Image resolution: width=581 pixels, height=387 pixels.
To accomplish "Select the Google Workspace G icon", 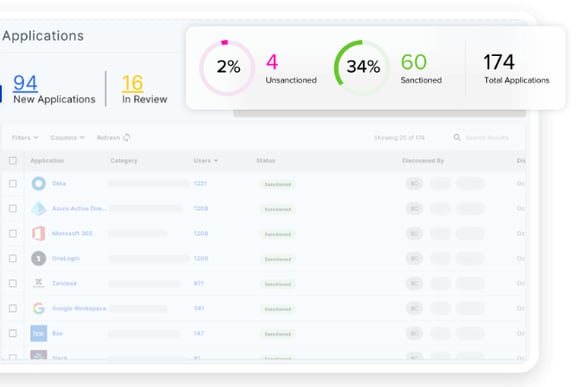I will [x=39, y=308].
